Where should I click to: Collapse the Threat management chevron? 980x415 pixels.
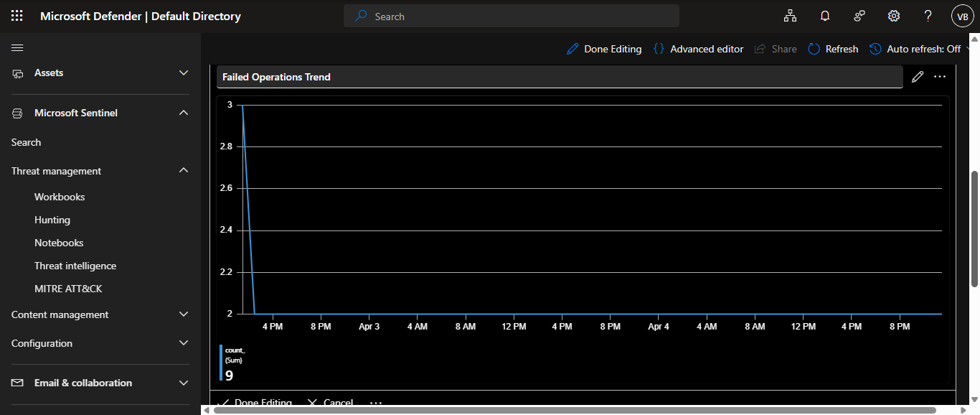point(184,171)
